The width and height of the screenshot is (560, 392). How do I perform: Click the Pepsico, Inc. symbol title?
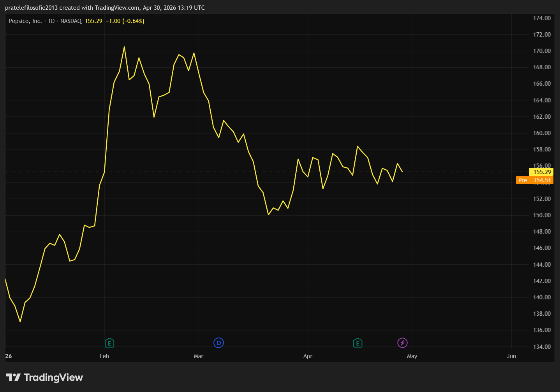pos(25,21)
